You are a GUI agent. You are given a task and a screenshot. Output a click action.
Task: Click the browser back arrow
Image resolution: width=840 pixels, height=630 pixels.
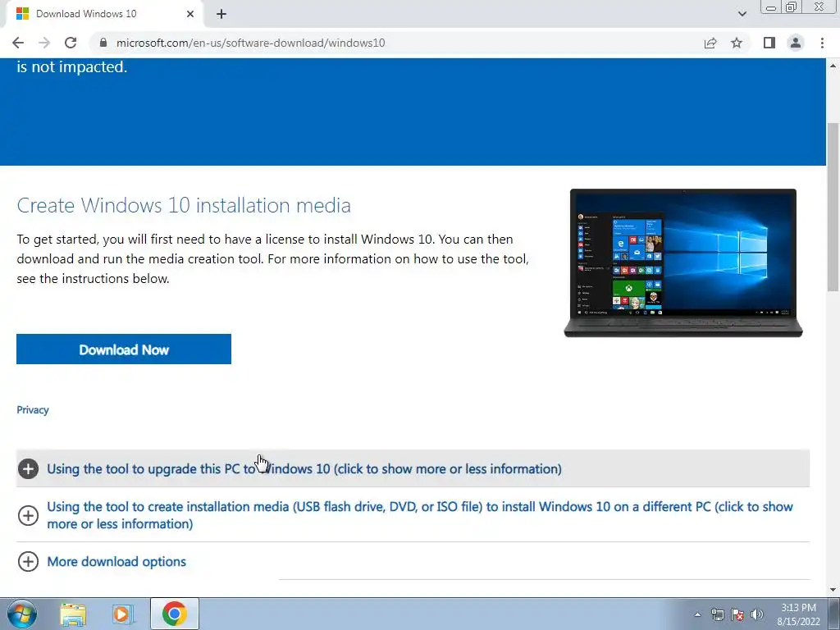pyautogui.click(x=18, y=43)
